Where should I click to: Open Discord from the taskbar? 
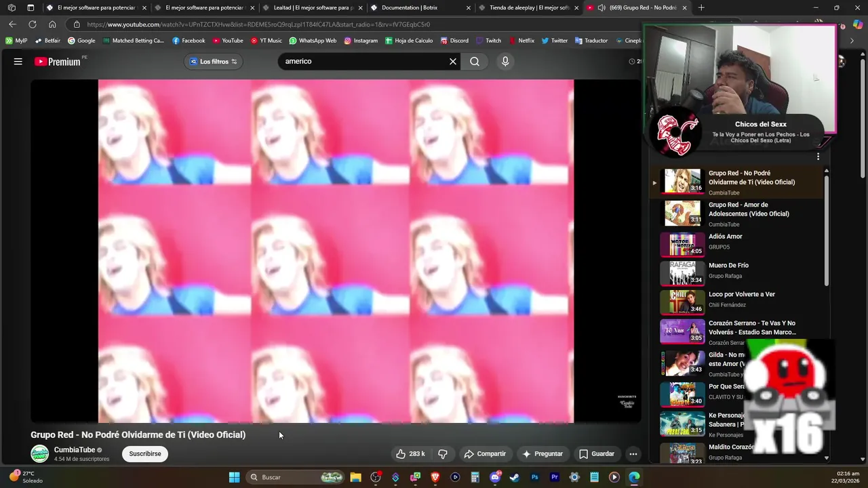[495, 477]
